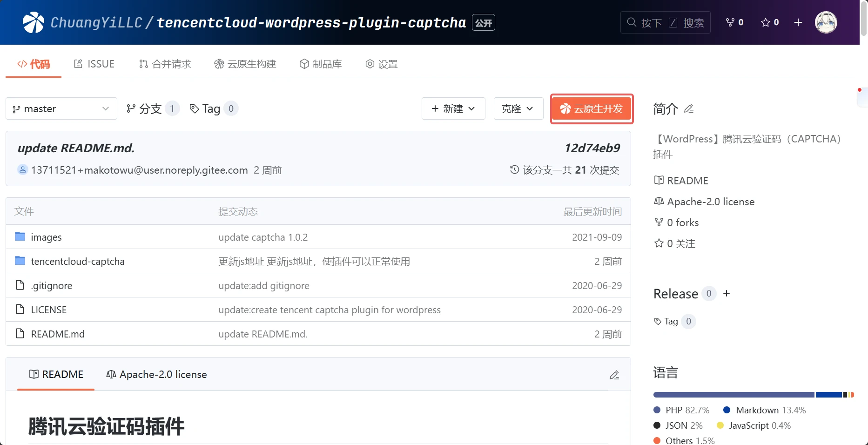This screenshot has height=445, width=868.
Task: Click the Tag icon under Release
Action: click(x=658, y=322)
